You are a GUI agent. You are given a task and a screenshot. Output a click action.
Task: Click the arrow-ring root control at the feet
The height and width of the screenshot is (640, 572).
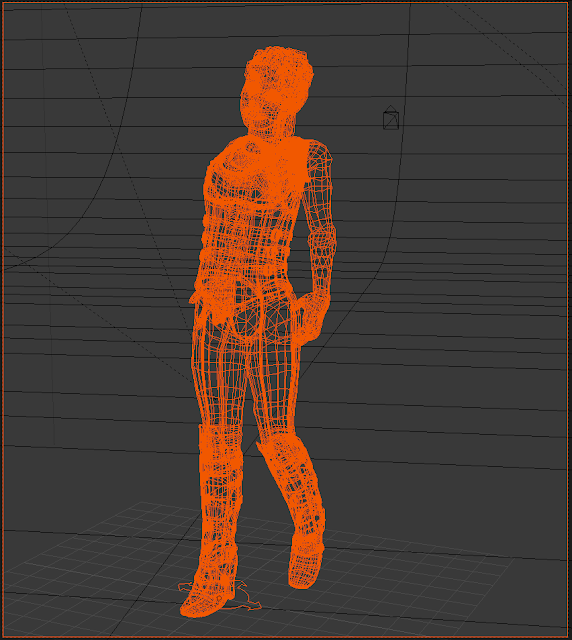pos(220,596)
